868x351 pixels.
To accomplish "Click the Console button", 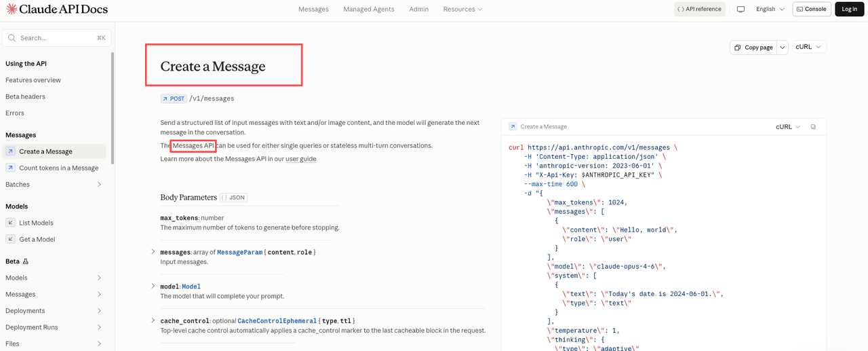I will (x=812, y=10).
